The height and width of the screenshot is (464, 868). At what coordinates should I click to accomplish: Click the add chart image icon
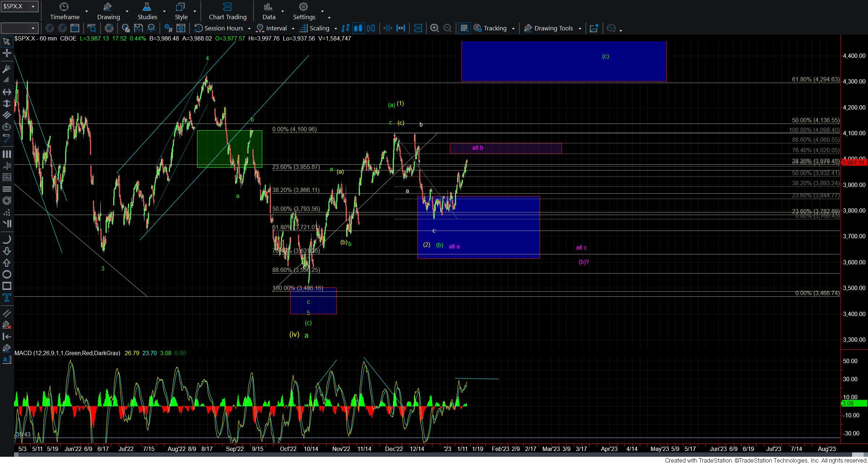click(594, 28)
